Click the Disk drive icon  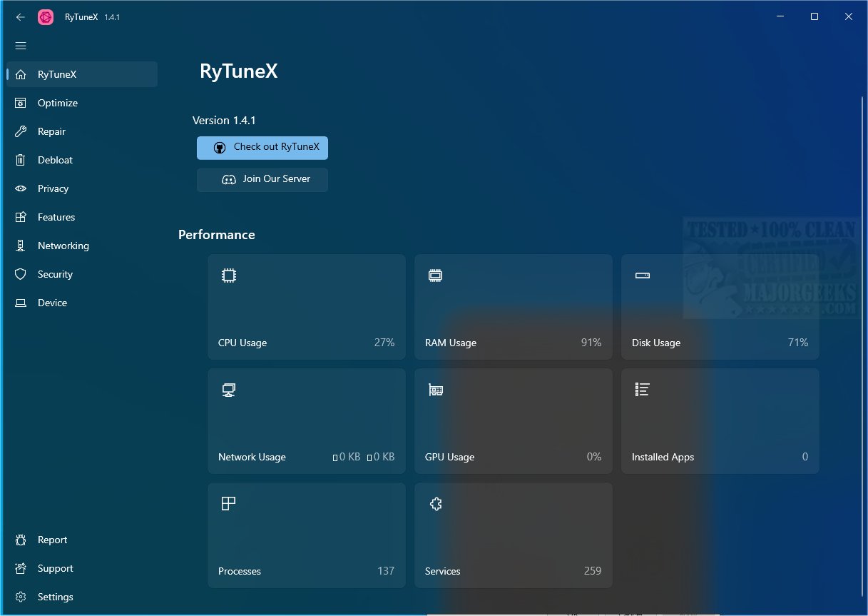tap(642, 276)
